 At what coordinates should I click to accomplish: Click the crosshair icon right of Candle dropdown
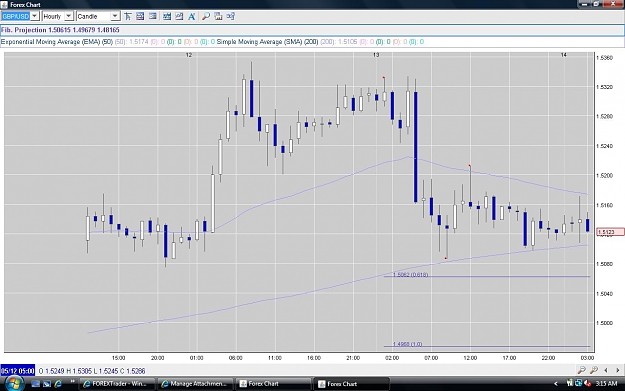(128, 16)
